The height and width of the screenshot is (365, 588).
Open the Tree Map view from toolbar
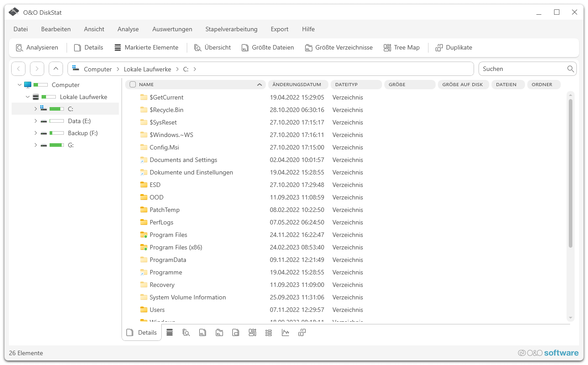pyautogui.click(x=402, y=47)
